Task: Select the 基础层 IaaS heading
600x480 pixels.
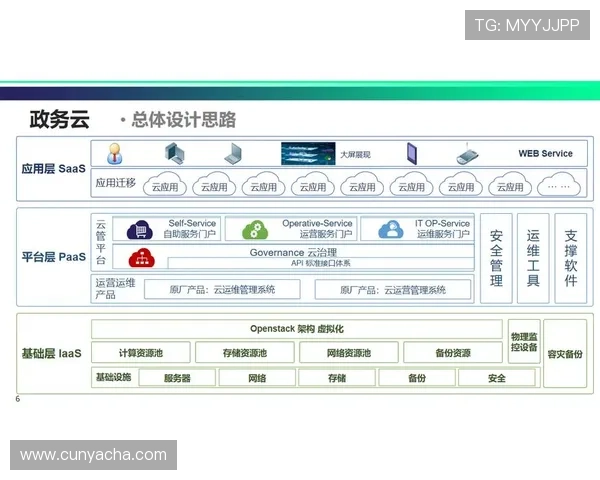Action: [52, 353]
